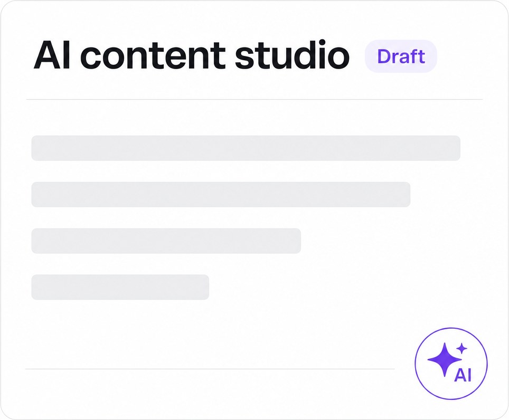509x420 pixels.
Task: Select the shortest, last placeholder text line
Action: 120,288
